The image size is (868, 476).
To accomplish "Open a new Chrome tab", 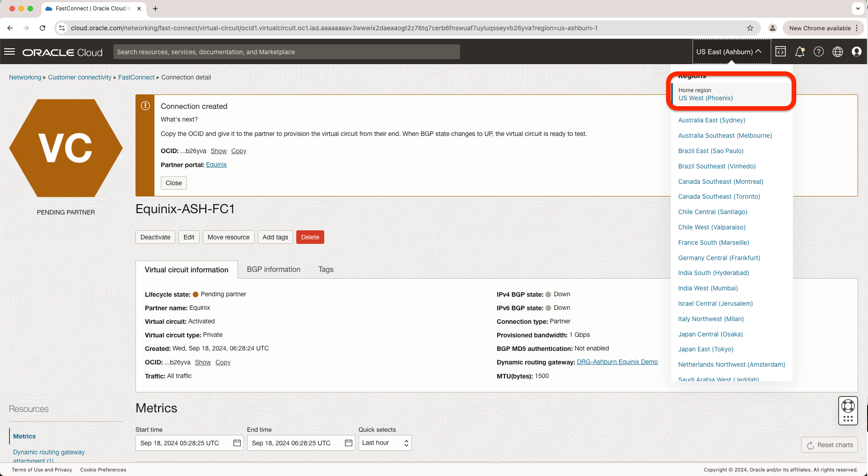I will pos(155,9).
